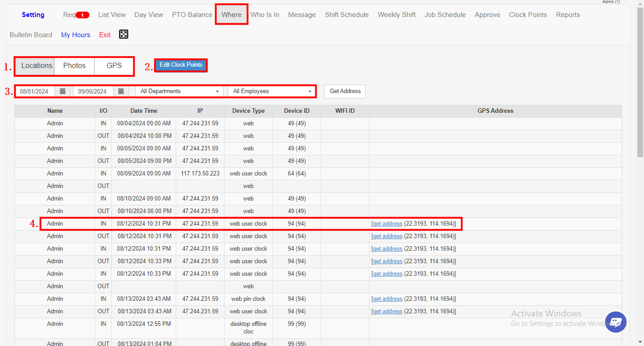
Task: Click the vertical page scrollbar
Action: (640, 90)
